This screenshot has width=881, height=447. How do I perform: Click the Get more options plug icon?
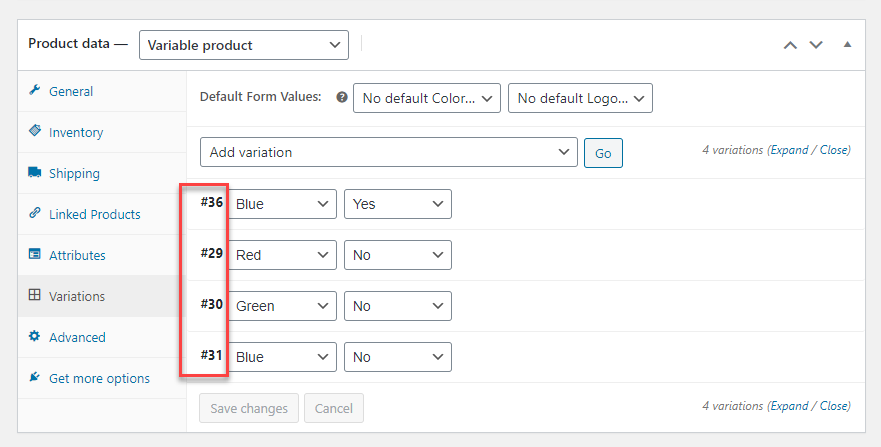(x=35, y=377)
